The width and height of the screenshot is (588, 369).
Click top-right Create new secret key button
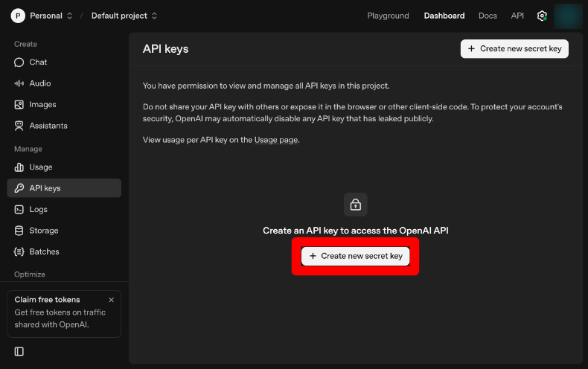pos(514,49)
